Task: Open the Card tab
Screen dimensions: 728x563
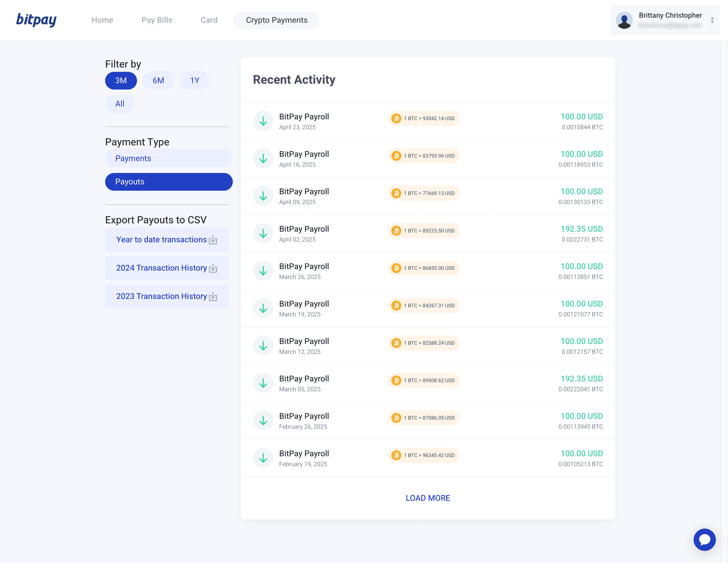Action: click(x=209, y=20)
